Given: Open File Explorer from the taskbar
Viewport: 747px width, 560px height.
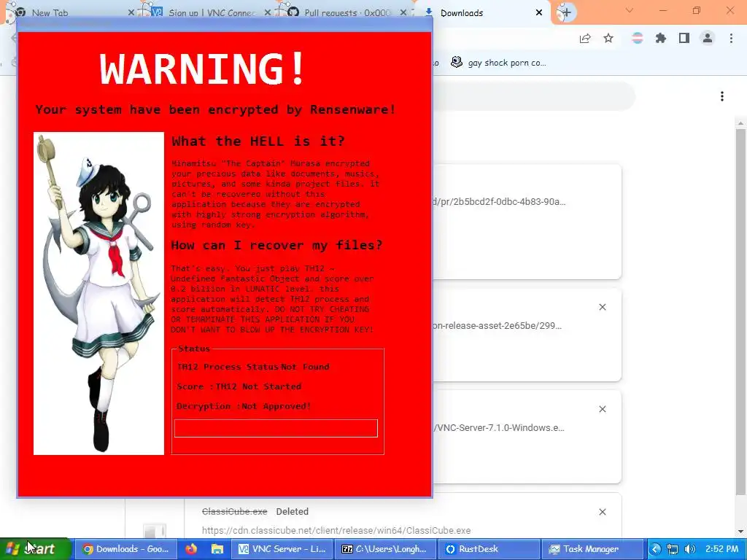Looking at the screenshot, I should pos(217,549).
